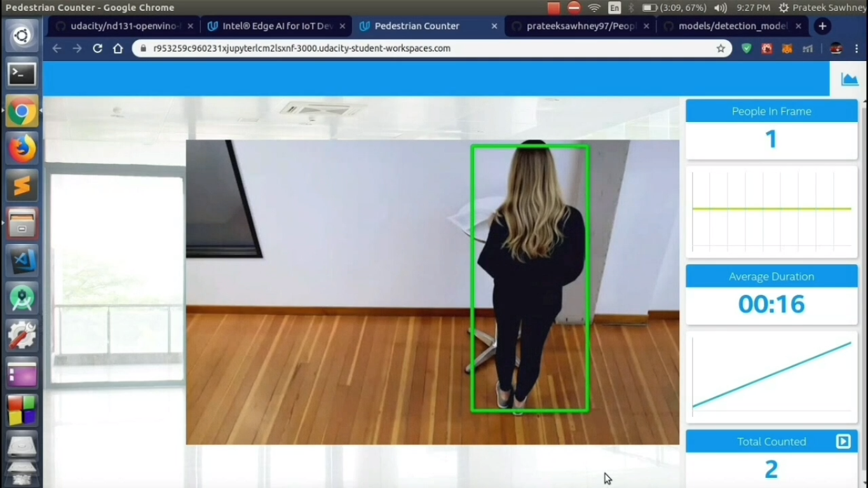
Task: Switch to Intel Edge AI for IoT tab
Action: pyautogui.click(x=276, y=26)
